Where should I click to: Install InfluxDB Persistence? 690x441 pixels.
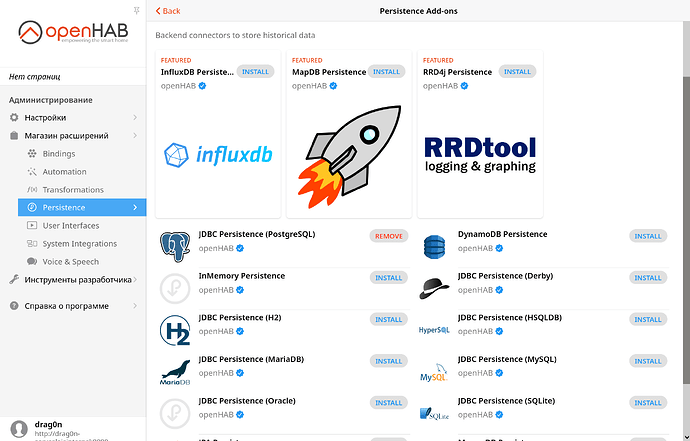tap(255, 71)
